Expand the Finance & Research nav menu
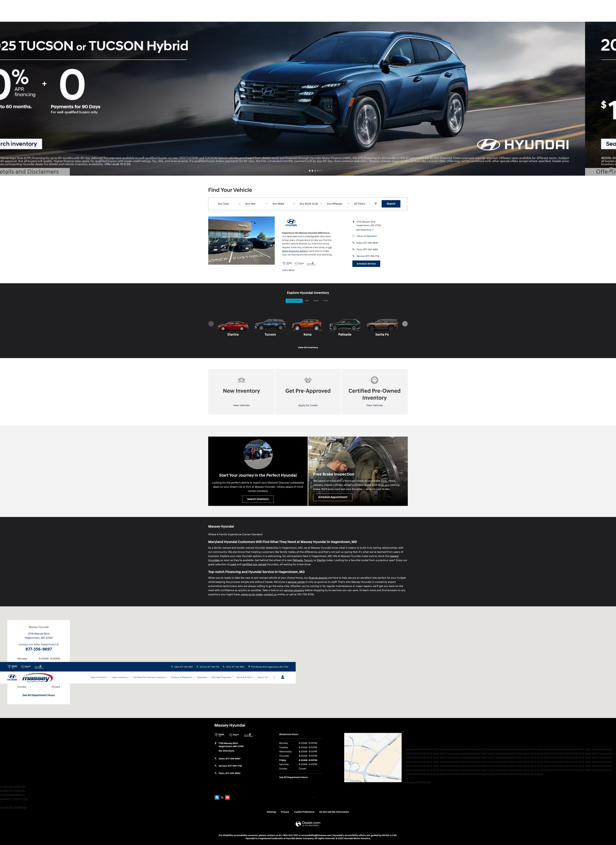The image size is (616, 845). tap(183, 677)
